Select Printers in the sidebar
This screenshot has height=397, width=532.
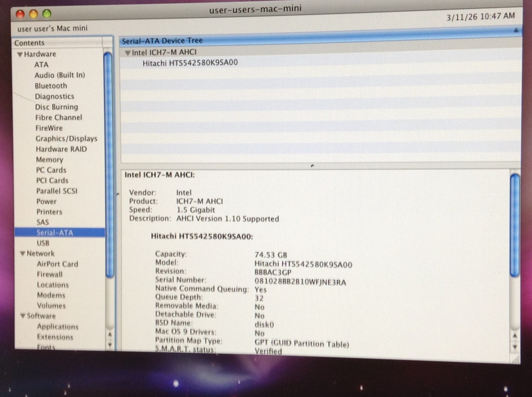(49, 212)
